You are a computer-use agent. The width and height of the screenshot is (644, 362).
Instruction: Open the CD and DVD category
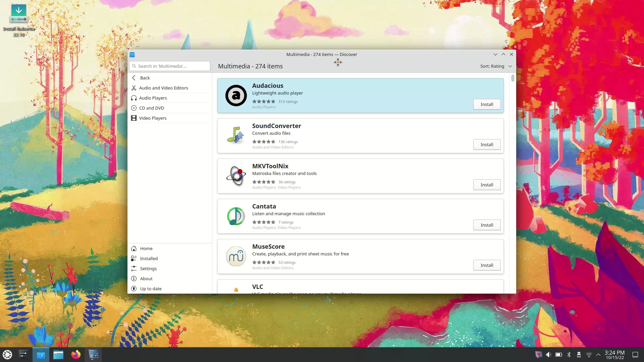(x=152, y=108)
